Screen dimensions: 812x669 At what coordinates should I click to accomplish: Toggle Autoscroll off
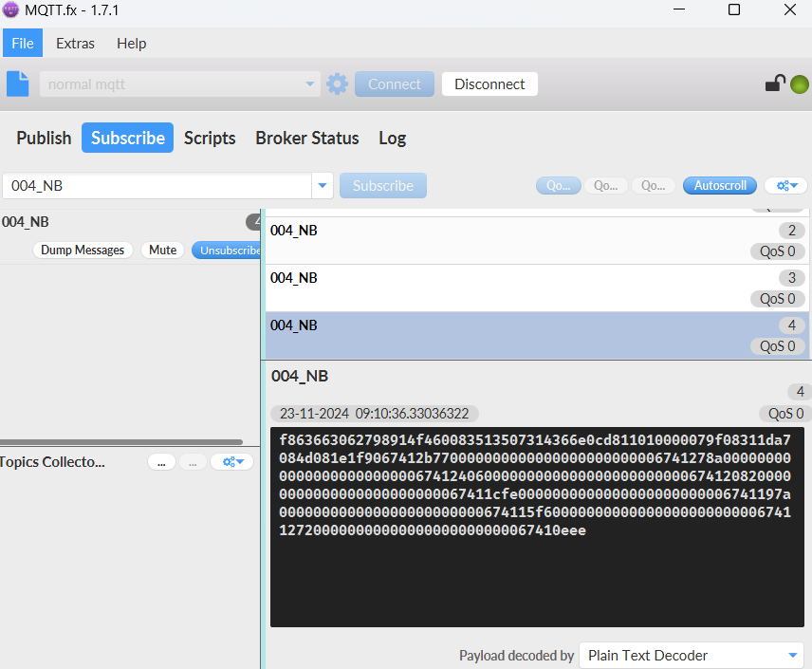(720, 185)
